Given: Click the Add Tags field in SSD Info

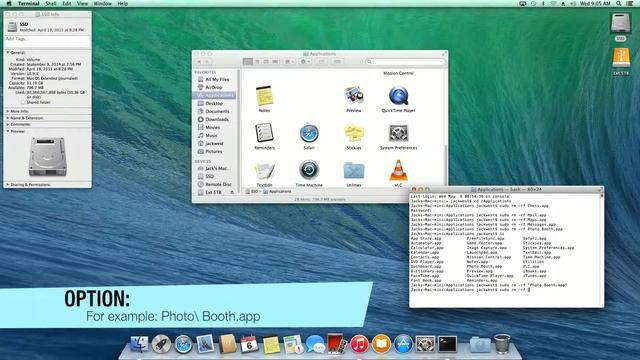Looking at the screenshot, I should [x=47, y=40].
